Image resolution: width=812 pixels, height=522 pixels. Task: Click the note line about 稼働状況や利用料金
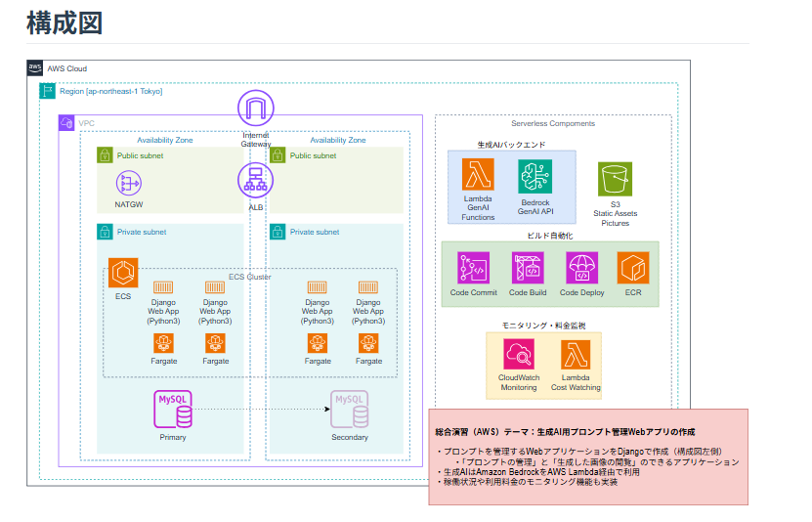tap(528, 482)
